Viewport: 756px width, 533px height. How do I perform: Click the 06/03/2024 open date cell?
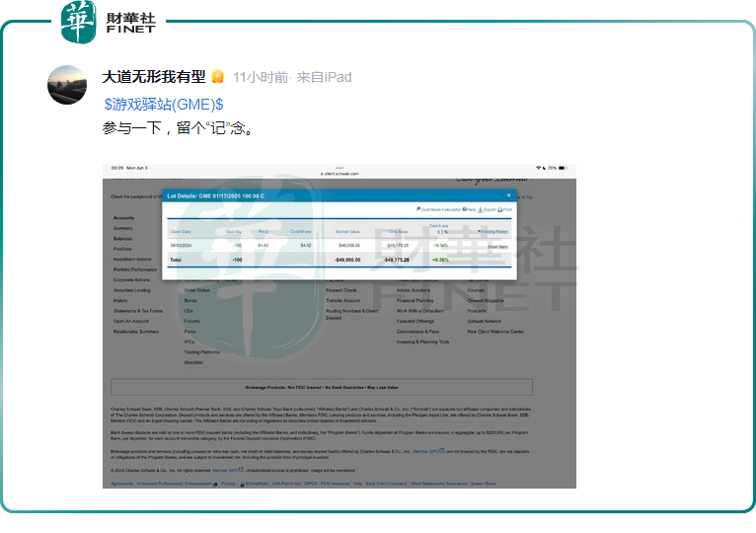[181, 246]
